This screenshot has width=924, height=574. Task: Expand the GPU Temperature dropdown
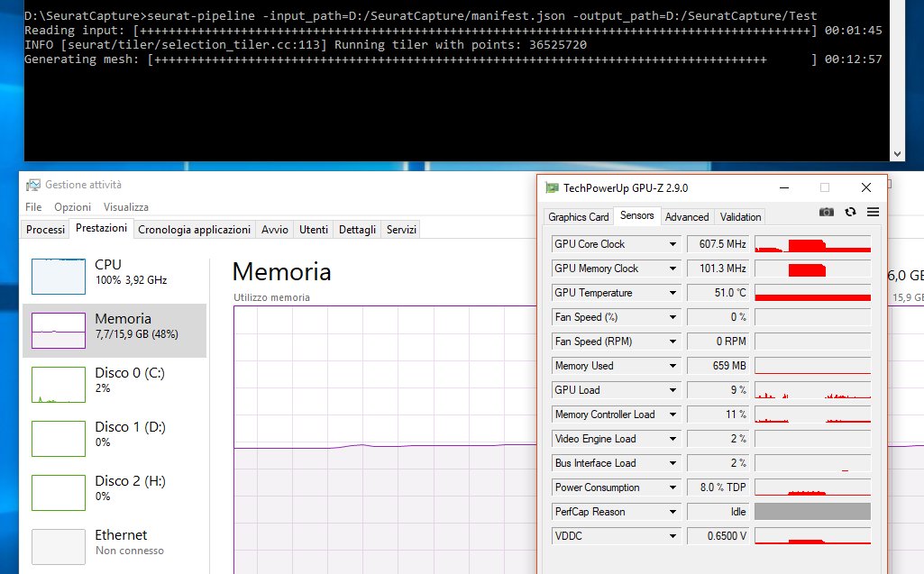672,293
